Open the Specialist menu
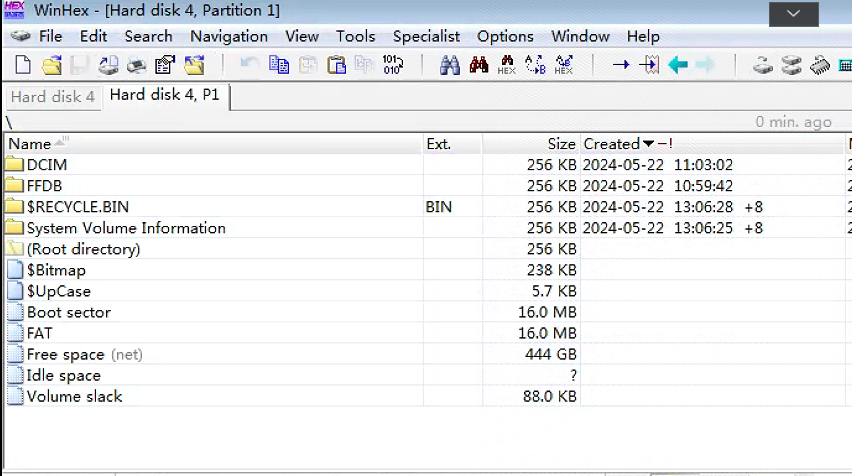Screen dimensions: 852x476 426,36
